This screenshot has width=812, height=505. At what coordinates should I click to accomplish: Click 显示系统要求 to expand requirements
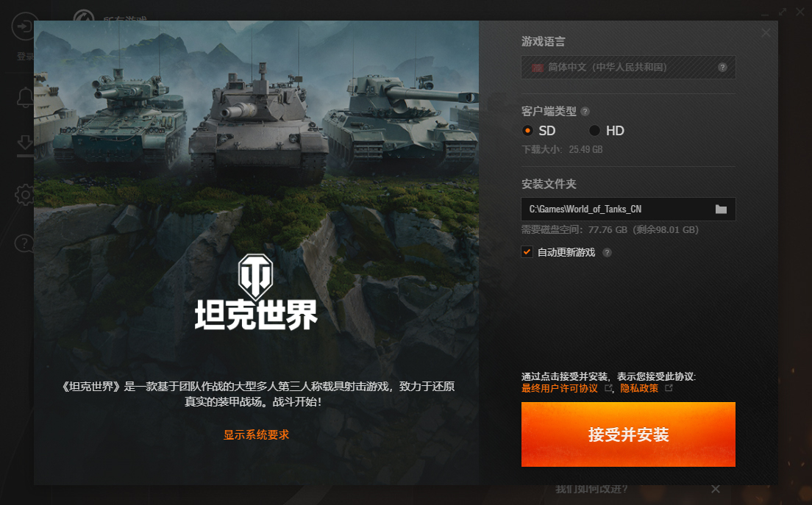click(x=257, y=434)
